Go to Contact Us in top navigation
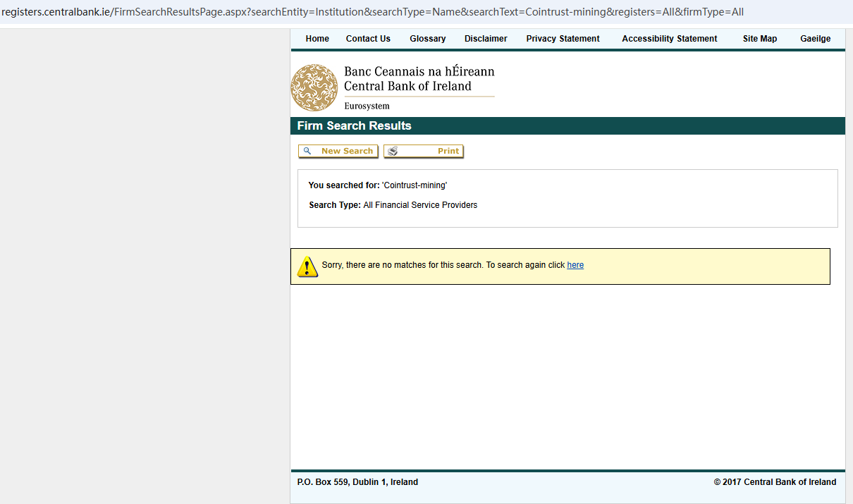 click(x=368, y=39)
